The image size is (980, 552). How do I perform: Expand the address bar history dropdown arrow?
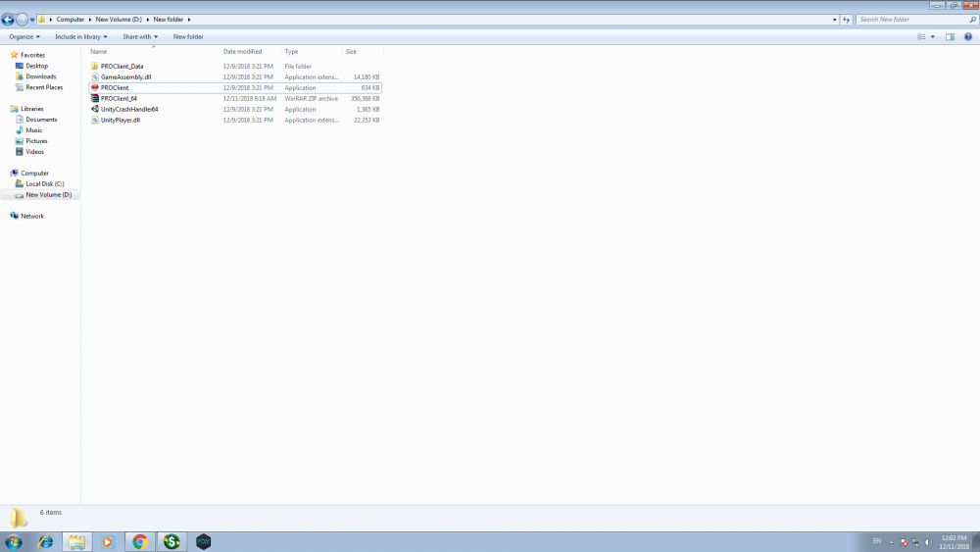click(x=835, y=19)
